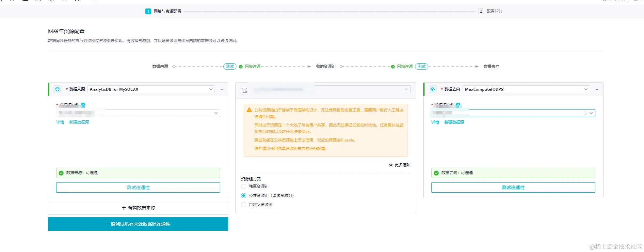Click 测试连通性 button in data destination panel
The image size is (644, 252).
coord(513,187)
